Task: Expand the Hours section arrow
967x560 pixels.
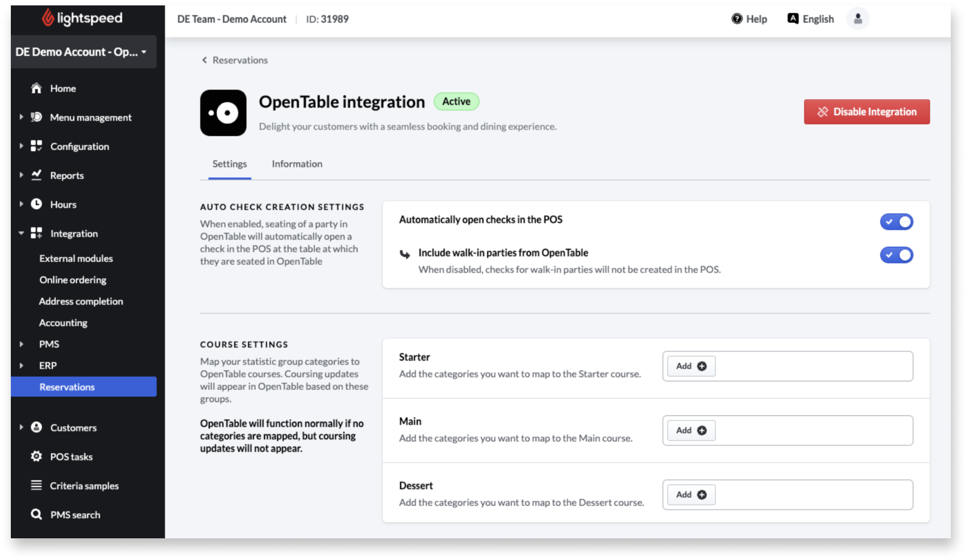Action: (x=21, y=204)
